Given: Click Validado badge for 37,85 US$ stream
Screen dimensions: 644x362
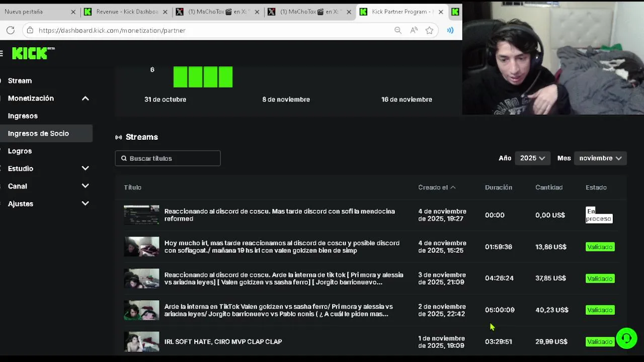Looking at the screenshot, I should click(x=600, y=279).
